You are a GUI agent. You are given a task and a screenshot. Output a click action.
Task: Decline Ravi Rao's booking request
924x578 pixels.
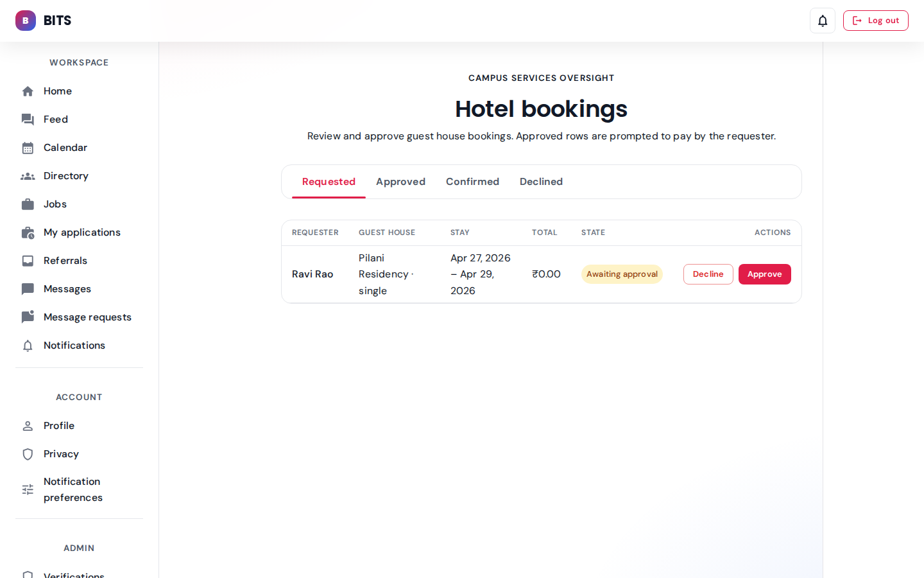(708, 274)
